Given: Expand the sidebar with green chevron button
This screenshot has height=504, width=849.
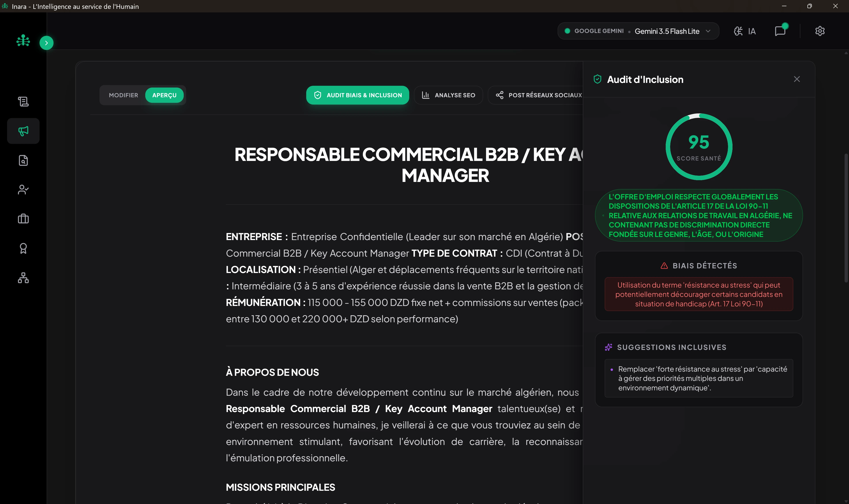Looking at the screenshot, I should [x=46, y=43].
